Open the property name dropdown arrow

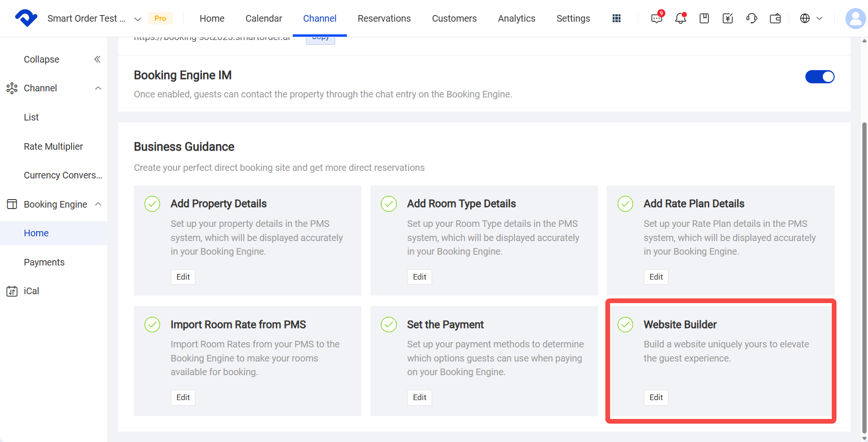pos(138,19)
